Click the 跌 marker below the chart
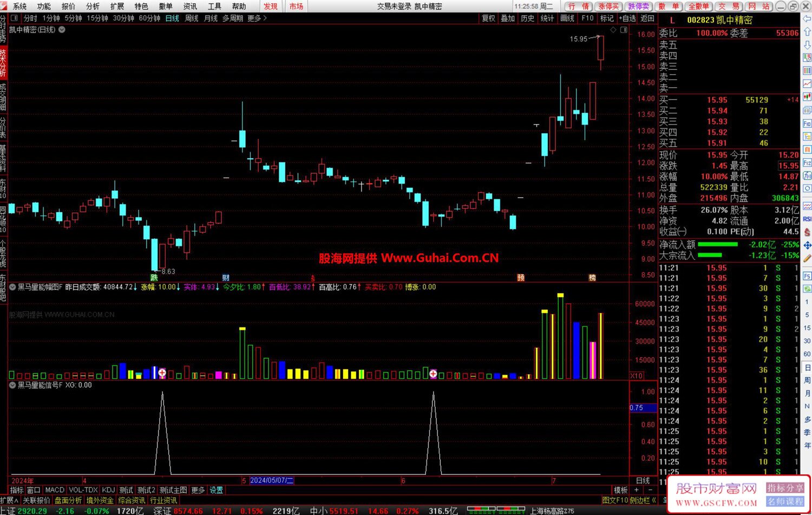The width and height of the screenshot is (812, 515). click(154, 278)
